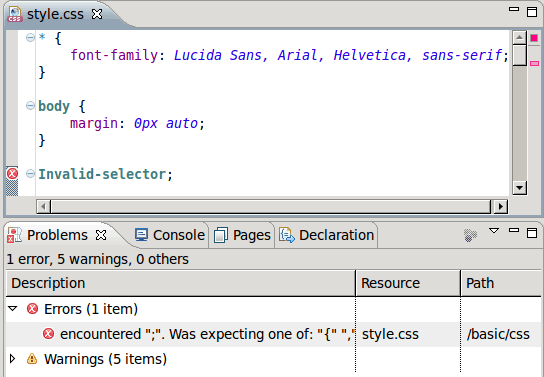
Task: Click the Errors group red icon
Action: pyautogui.click(x=32, y=308)
